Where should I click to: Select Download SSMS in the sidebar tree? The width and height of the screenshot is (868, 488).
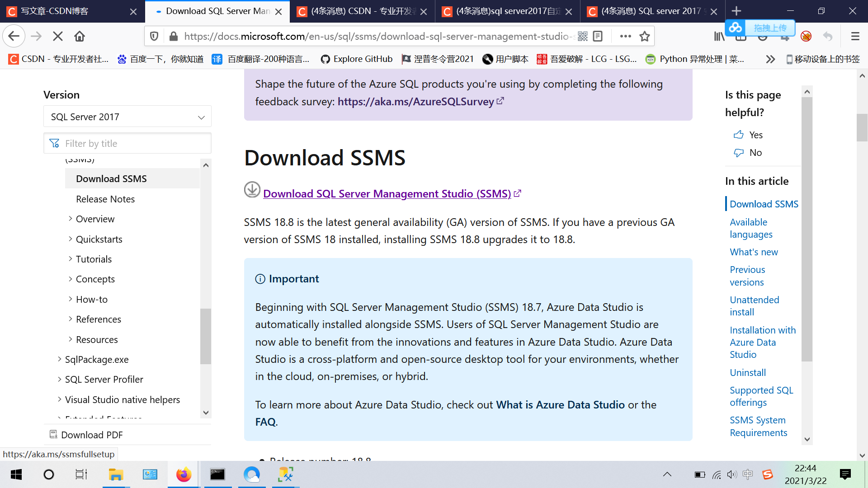click(x=111, y=178)
